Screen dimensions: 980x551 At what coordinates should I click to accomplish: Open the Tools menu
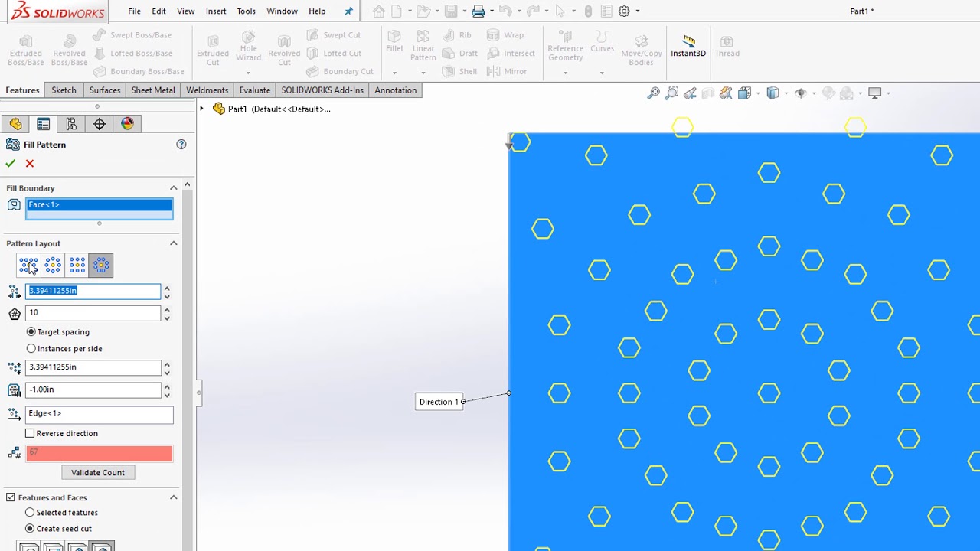click(247, 11)
